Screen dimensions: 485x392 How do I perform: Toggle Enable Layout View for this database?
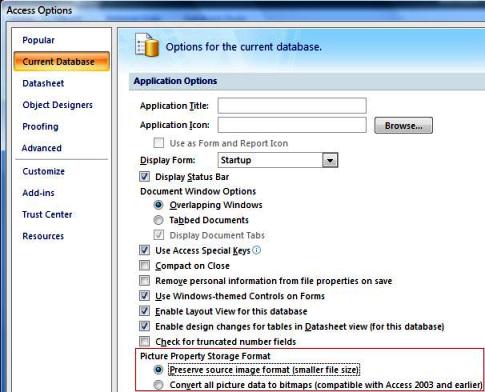click(144, 311)
